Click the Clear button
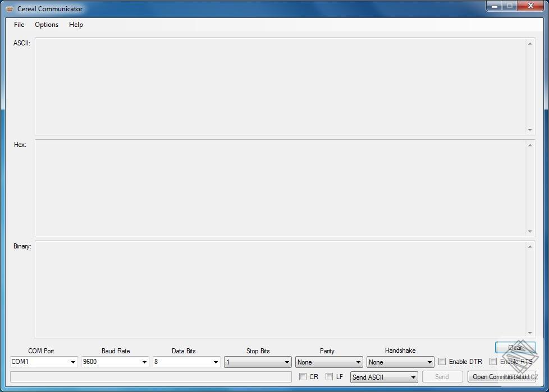 (515, 348)
